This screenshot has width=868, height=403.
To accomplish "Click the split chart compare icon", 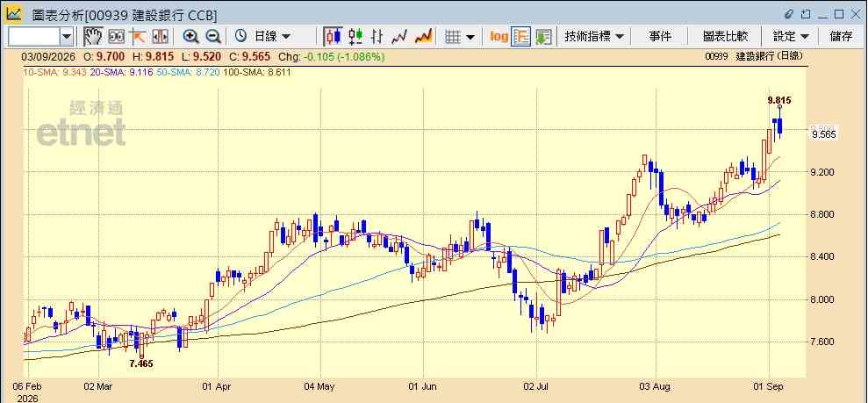I will pos(160,37).
